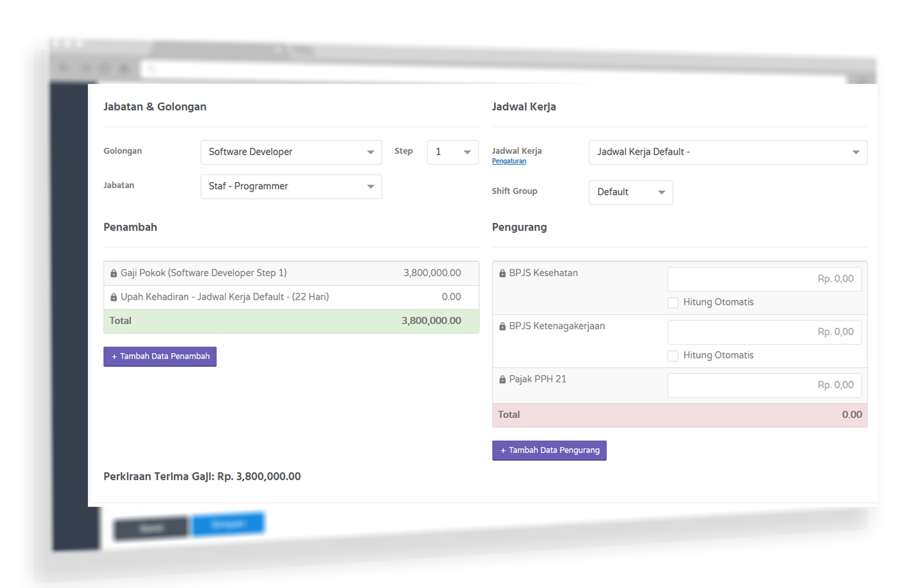Click lock icon beside Gaji Pokok row
The width and height of the screenshot is (919, 588).
[x=113, y=273]
